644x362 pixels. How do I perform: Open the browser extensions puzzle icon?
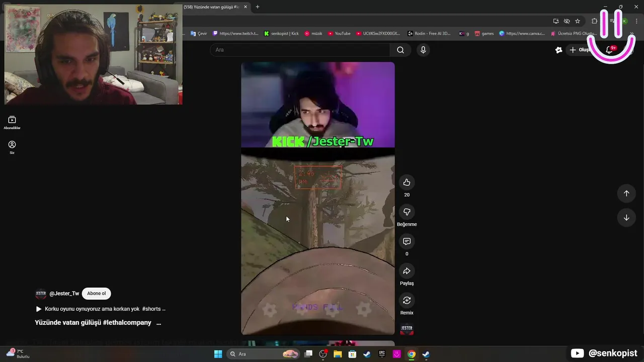595,21
